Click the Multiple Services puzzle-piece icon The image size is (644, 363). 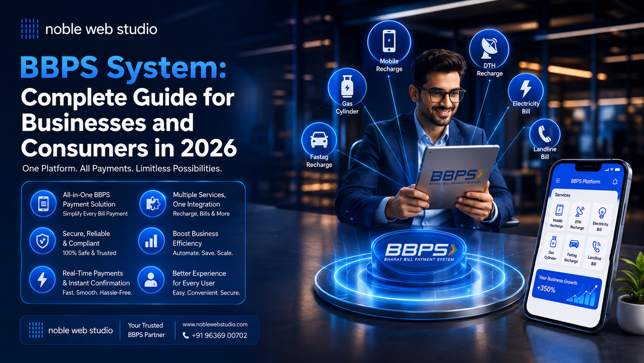(x=153, y=204)
